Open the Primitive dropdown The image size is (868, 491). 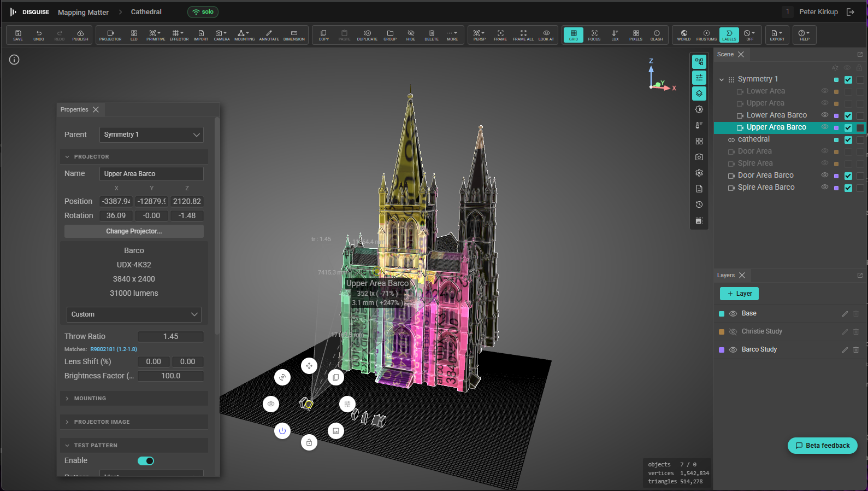coord(156,35)
